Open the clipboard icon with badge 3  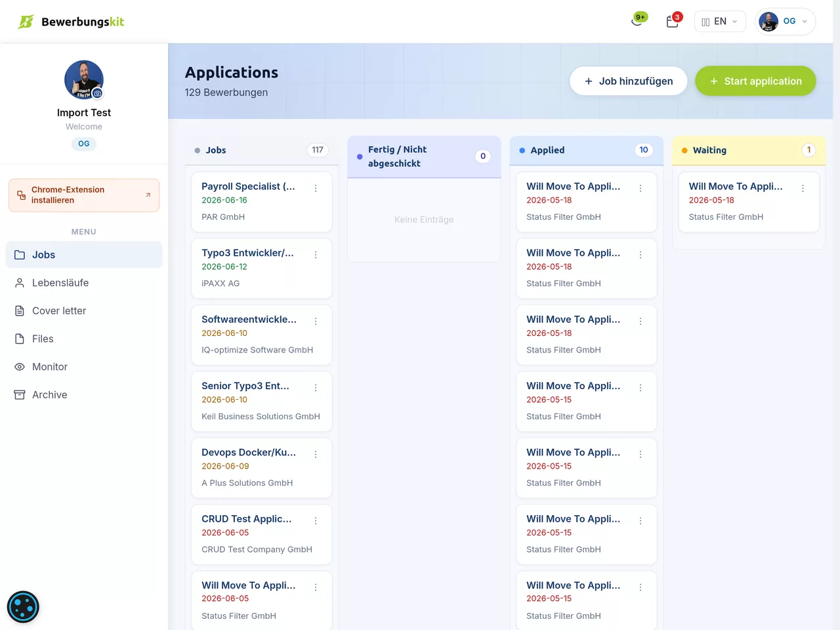click(x=673, y=21)
